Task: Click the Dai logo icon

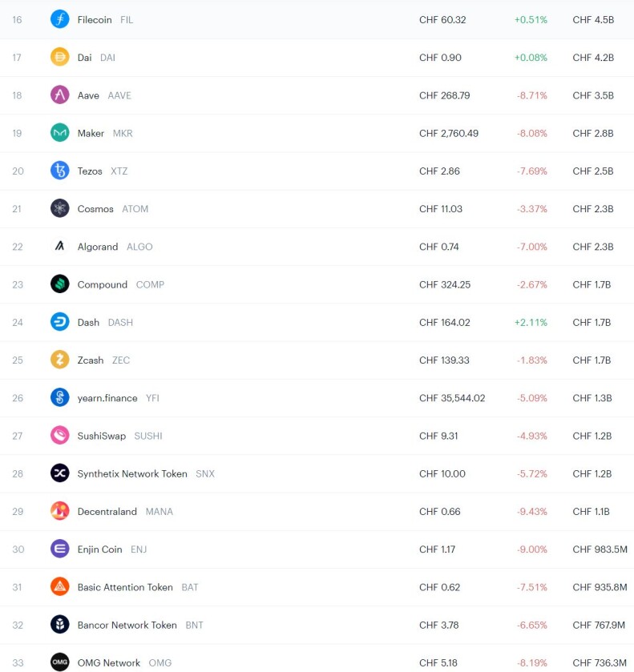Action: point(59,57)
